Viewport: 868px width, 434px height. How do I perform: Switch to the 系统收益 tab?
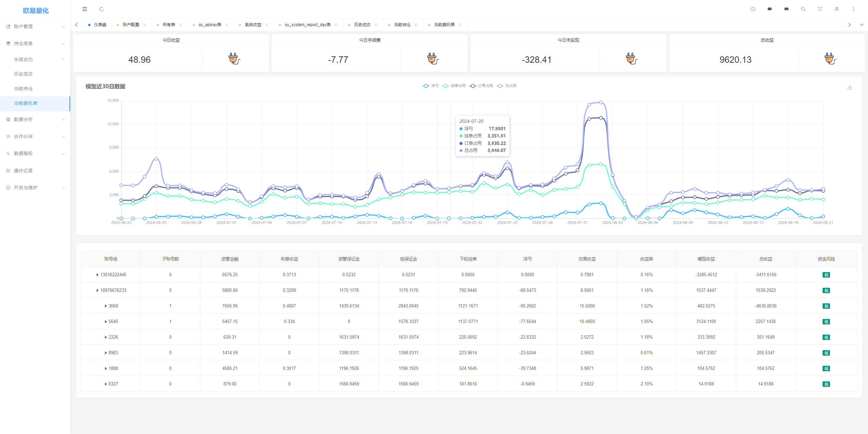coord(253,25)
